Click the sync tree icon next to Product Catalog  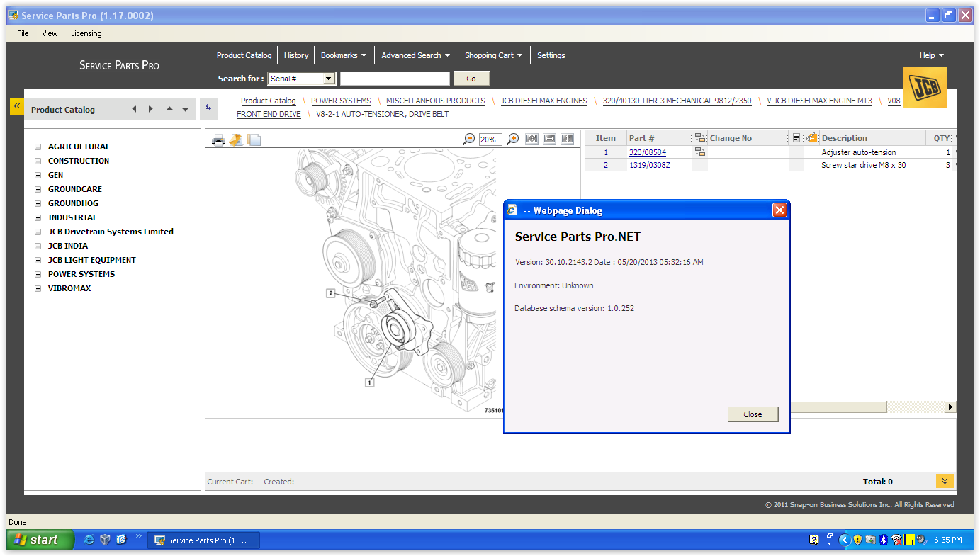click(208, 108)
